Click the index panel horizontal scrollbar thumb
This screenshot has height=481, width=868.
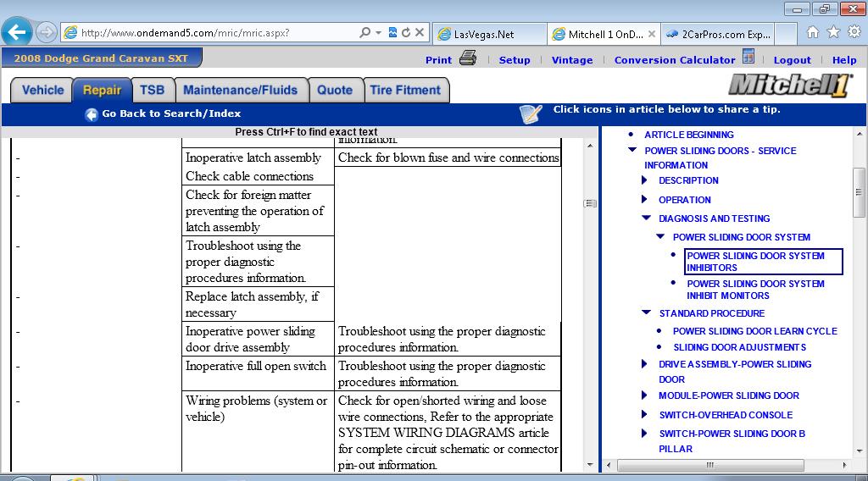coord(710,466)
